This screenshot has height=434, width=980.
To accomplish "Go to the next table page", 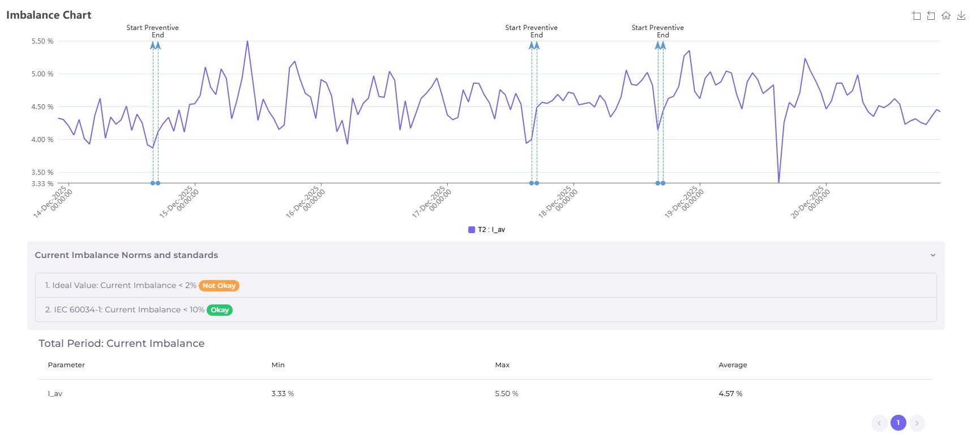I will point(917,423).
